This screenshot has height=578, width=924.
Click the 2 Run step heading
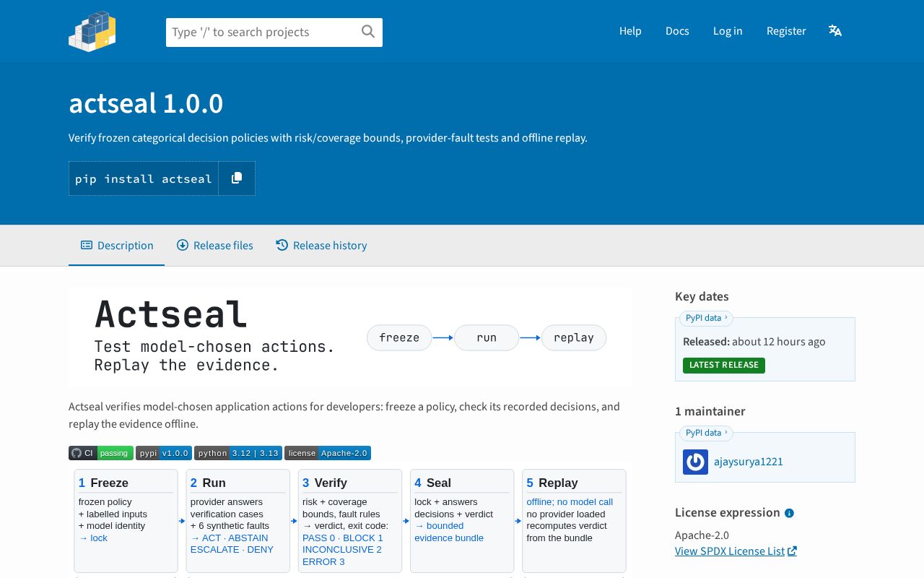pos(208,483)
